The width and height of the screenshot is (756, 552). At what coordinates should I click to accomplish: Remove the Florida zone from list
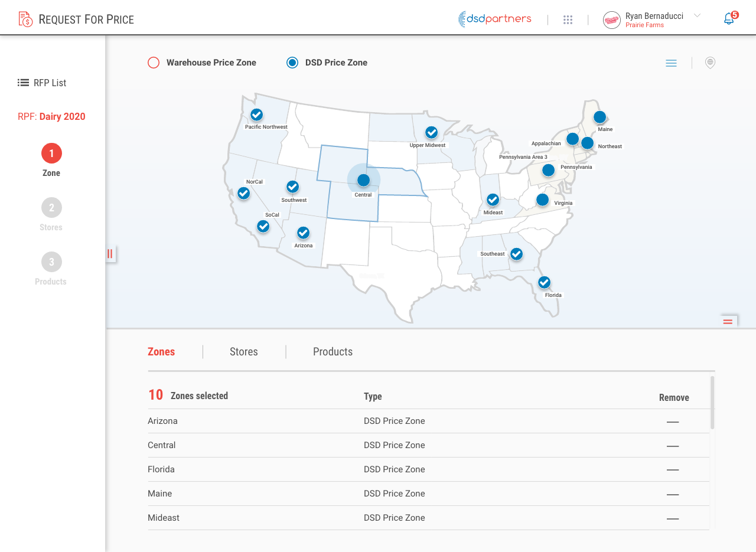click(672, 470)
